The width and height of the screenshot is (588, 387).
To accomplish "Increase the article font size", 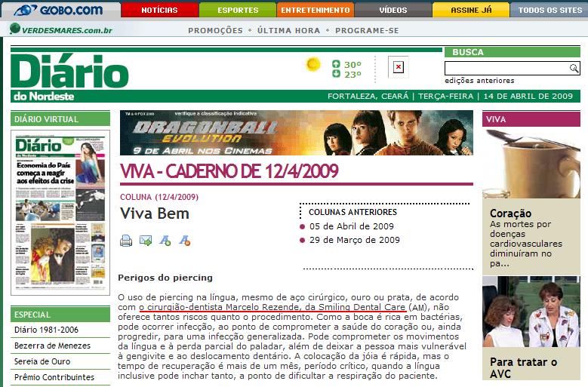I will tap(165, 241).
